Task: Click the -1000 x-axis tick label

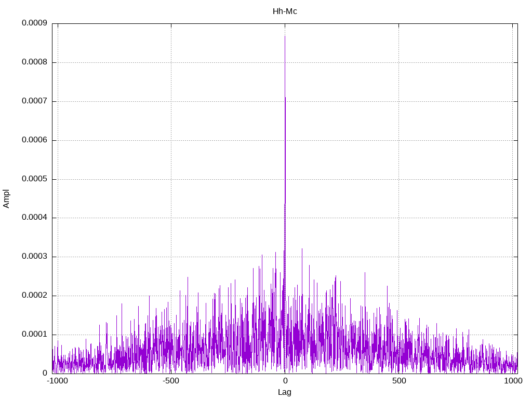Action: tap(57, 381)
